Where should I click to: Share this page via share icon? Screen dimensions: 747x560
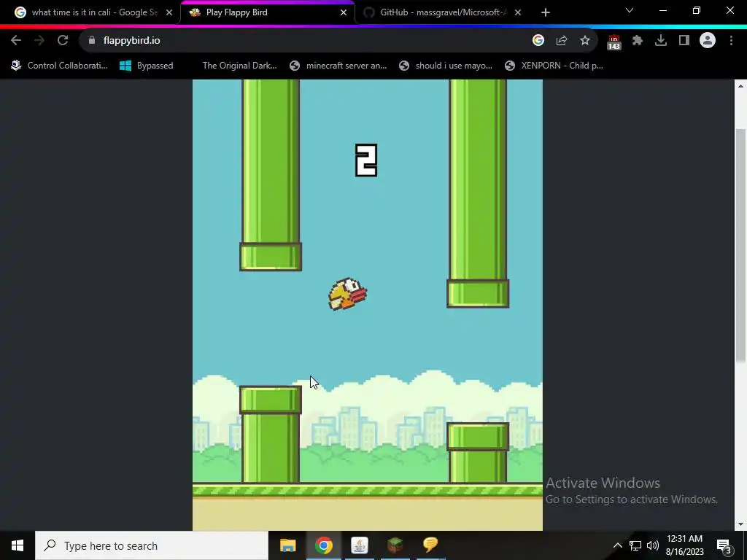coord(562,41)
